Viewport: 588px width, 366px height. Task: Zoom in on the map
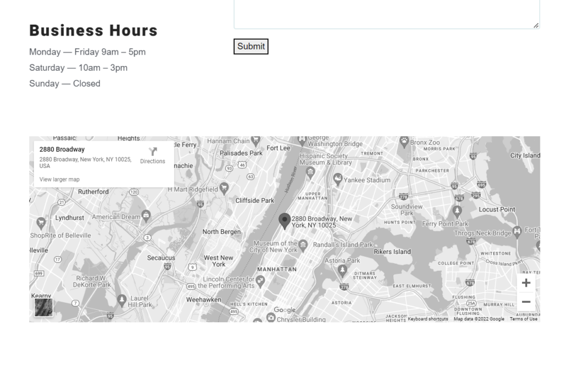[x=526, y=283]
